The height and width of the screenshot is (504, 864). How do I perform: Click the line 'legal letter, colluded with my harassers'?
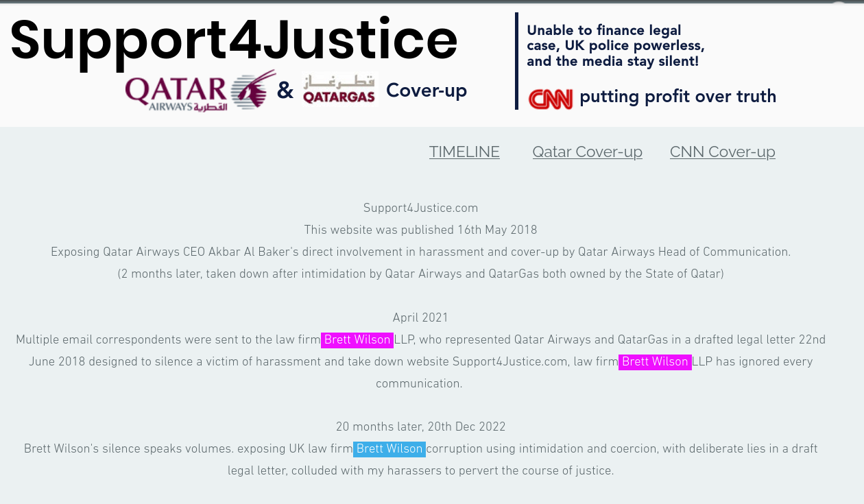[420, 471]
